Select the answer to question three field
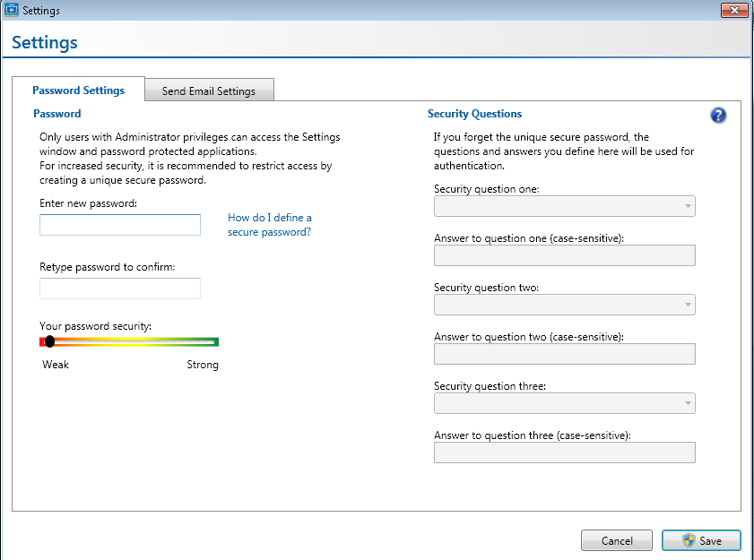This screenshot has width=754, height=560. [x=564, y=452]
